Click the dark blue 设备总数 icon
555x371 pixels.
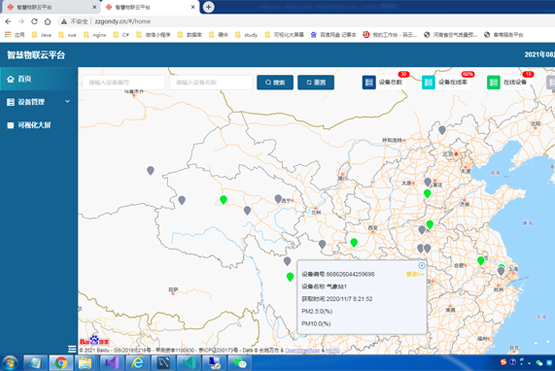pyautogui.click(x=369, y=82)
